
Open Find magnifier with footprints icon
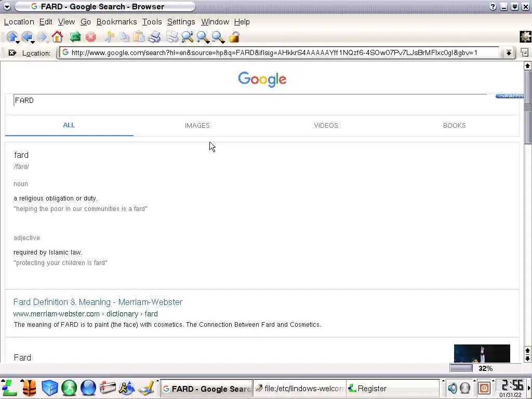pyautogui.click(x=187, y=37)
